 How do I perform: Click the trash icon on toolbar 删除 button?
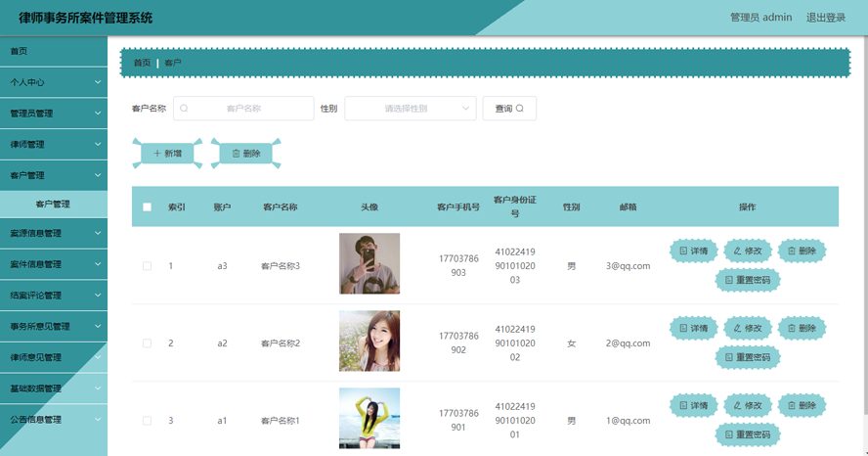pyautogui.click(x=236, y=154)
